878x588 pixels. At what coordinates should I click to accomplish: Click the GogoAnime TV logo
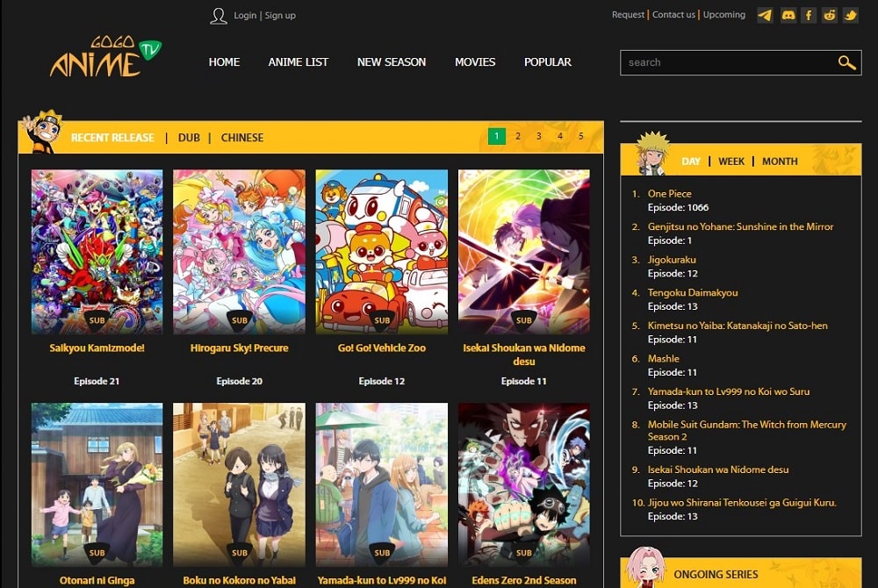[x=105, y=56]
